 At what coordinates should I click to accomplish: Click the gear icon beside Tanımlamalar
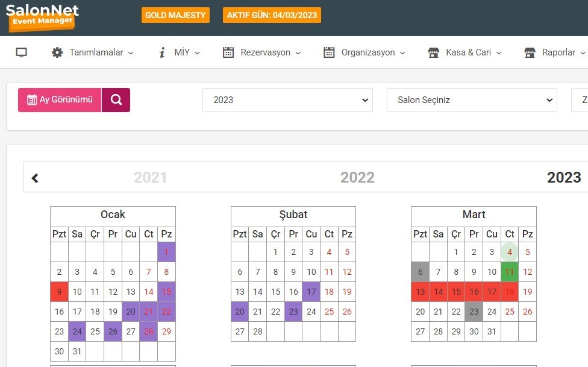point(57,52)
